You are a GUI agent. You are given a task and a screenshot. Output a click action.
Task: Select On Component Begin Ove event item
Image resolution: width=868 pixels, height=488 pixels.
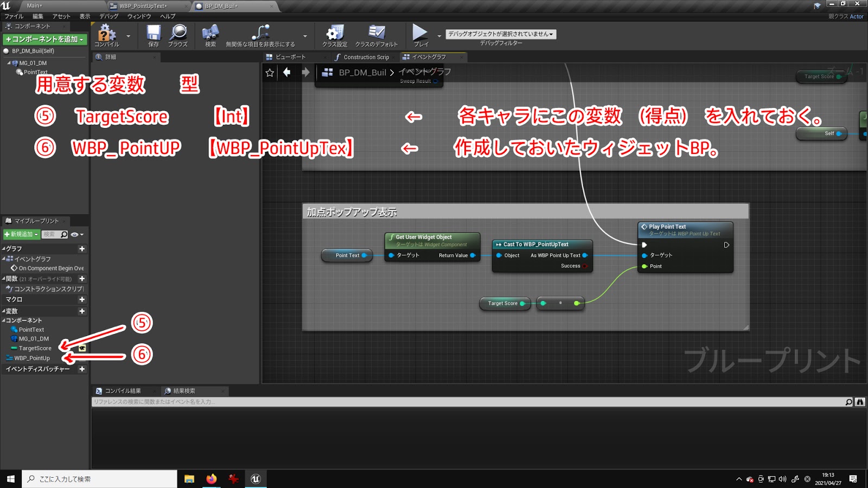click(x=51, y=268)
